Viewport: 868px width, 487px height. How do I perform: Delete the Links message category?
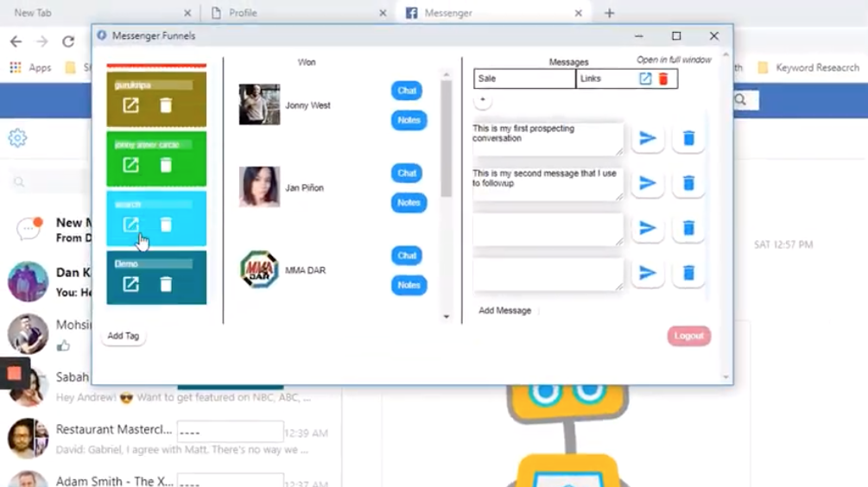(663, 79)
